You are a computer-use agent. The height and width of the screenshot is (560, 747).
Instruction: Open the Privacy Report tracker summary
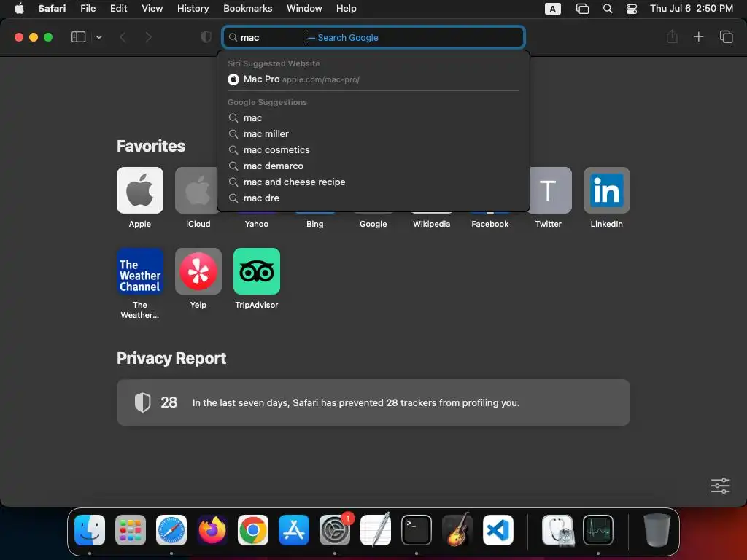(x=373, y=402)
